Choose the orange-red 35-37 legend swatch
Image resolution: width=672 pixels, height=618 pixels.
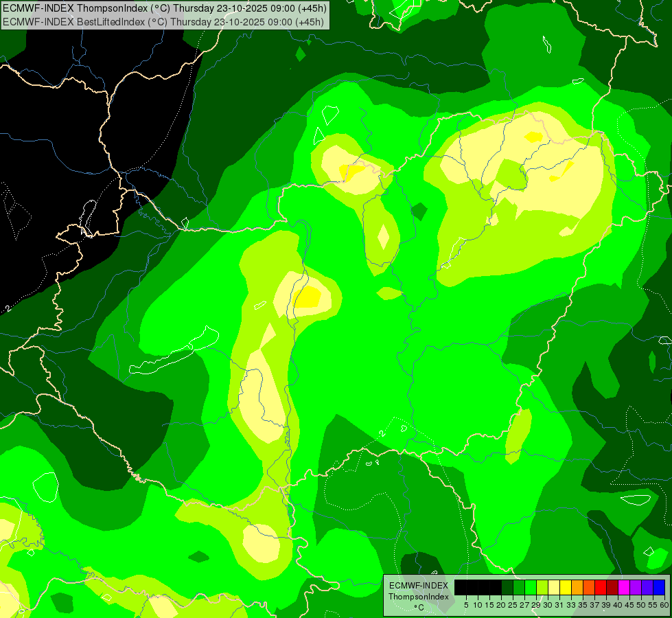tap(589, 587)
